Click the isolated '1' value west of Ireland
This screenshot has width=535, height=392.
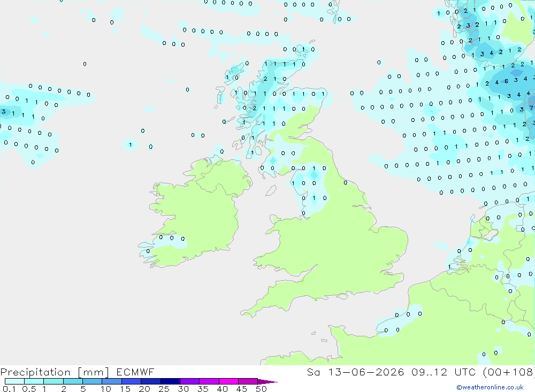pos(131,144)
